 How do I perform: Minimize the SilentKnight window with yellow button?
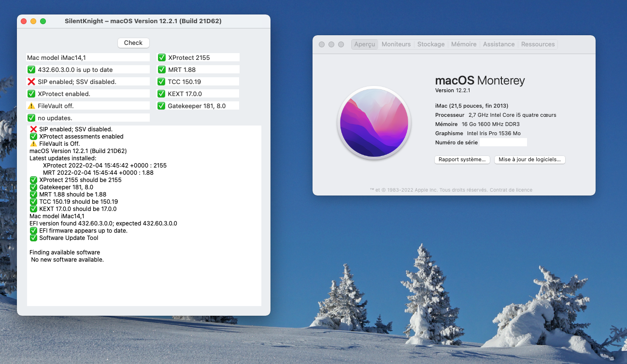(33, 21)
